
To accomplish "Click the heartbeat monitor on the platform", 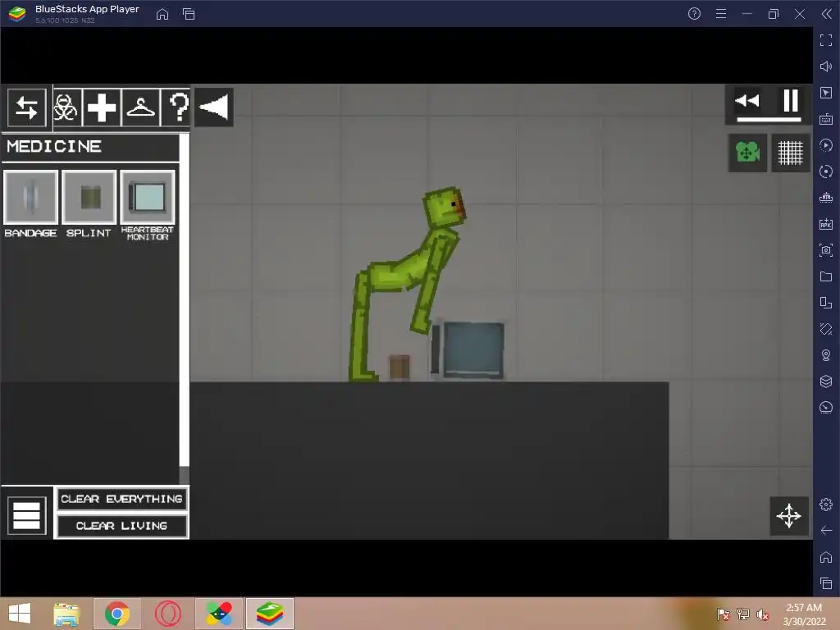I will tap(468, 350).
